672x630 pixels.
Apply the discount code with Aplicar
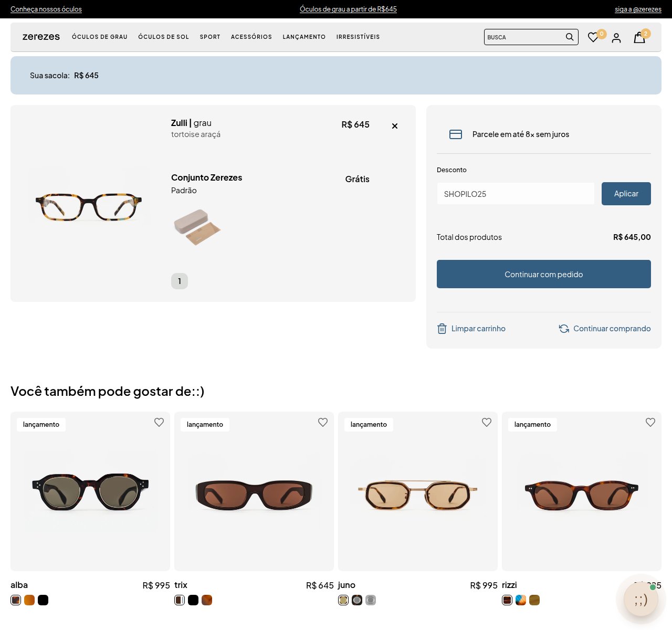[626, 194]
